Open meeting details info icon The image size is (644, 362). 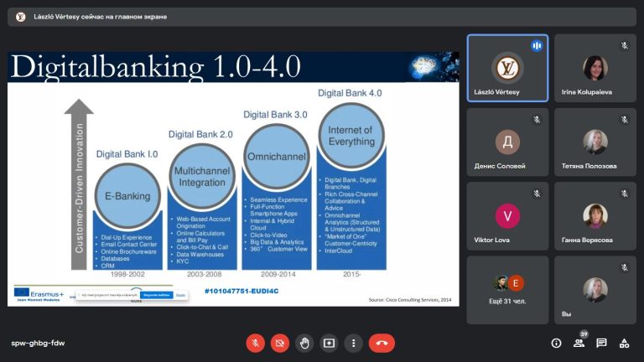coord(556,343)
